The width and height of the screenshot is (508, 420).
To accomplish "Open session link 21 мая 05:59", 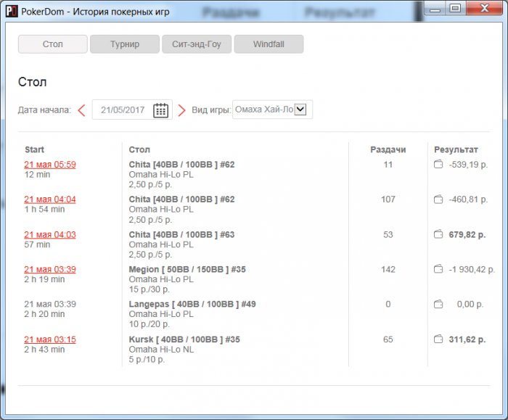I will (x=50, y=165).
